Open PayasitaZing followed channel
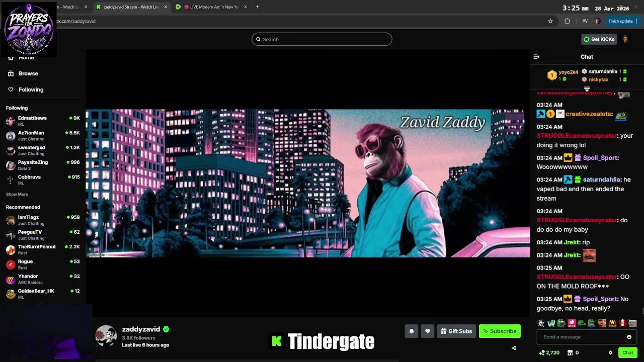 point(43,165)
